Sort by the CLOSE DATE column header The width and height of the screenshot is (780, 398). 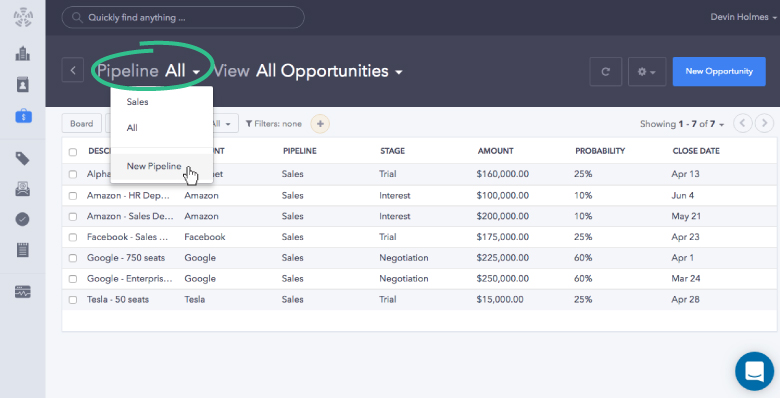click(x=696, y=151)
